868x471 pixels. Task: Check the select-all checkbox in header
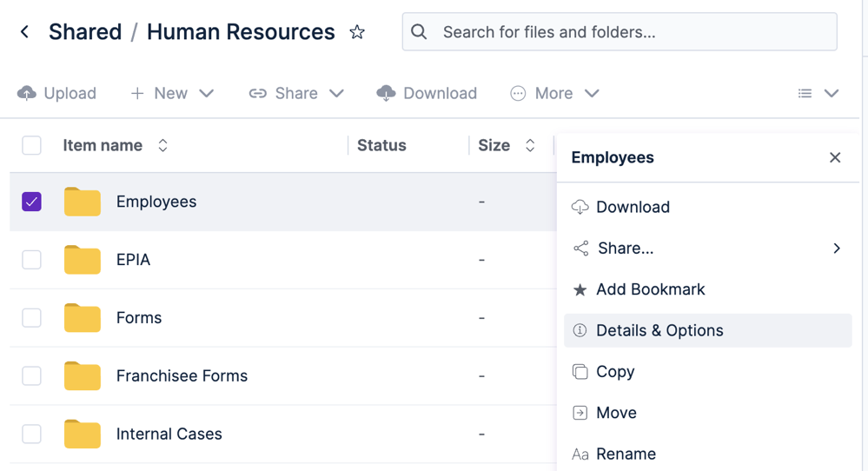(31, 146)
